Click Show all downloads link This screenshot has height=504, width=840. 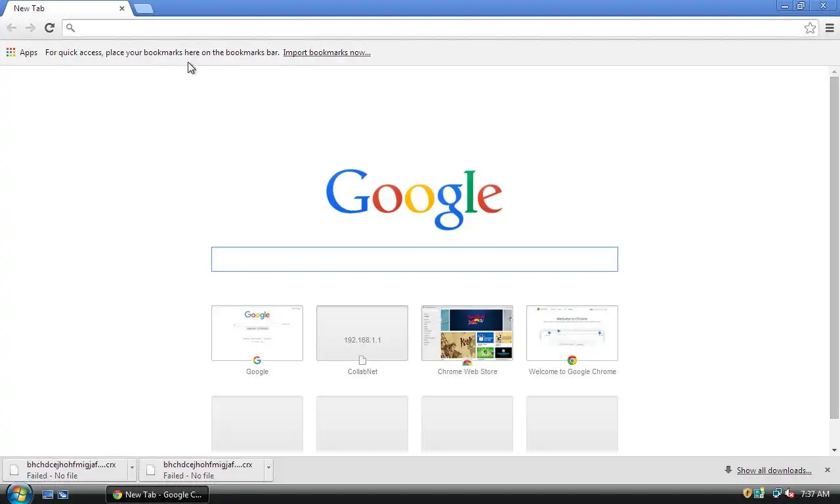click(774, 471)
